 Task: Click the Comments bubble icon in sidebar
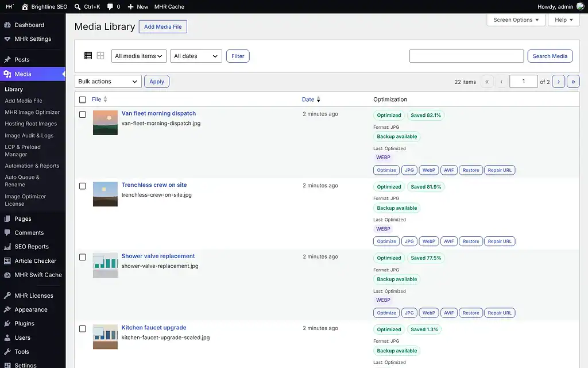[x=7, y=232]
